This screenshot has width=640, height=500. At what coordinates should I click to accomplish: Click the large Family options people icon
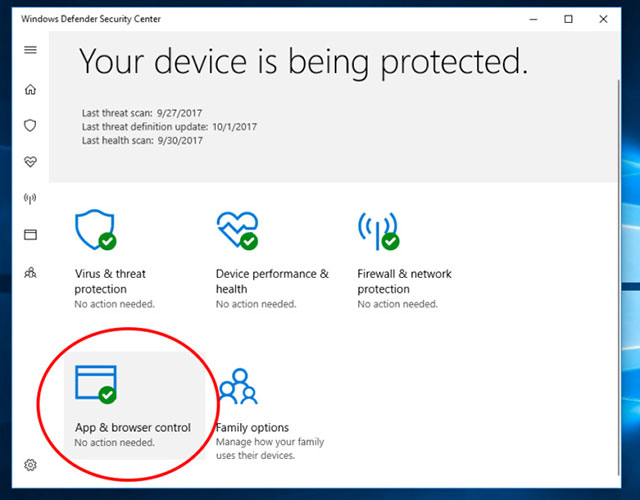click(x=238, y=386)
